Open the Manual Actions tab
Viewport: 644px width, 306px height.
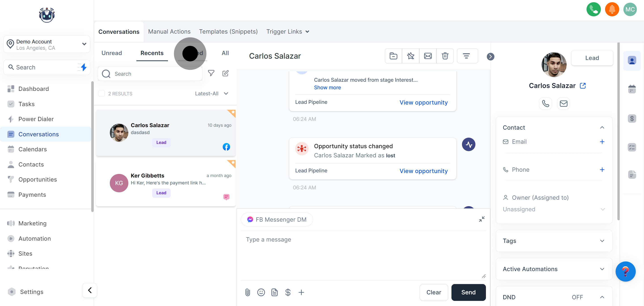tap(169, 32)
